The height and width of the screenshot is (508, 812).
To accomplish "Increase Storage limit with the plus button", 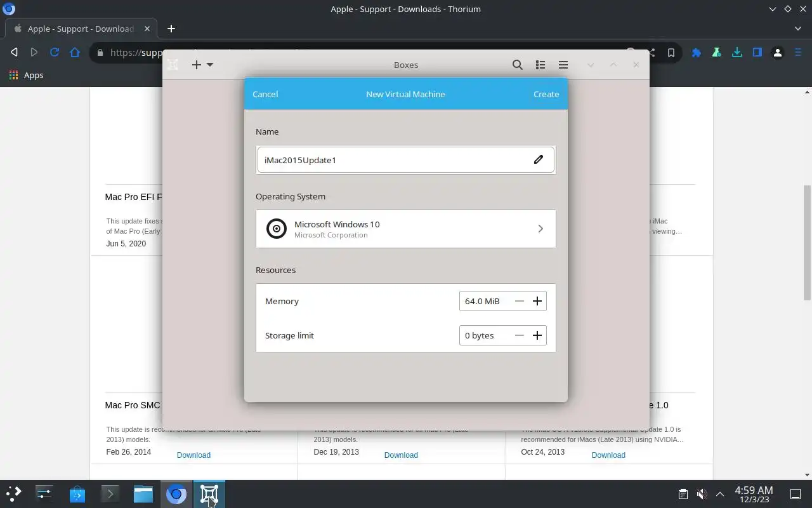I will [537, 335].
